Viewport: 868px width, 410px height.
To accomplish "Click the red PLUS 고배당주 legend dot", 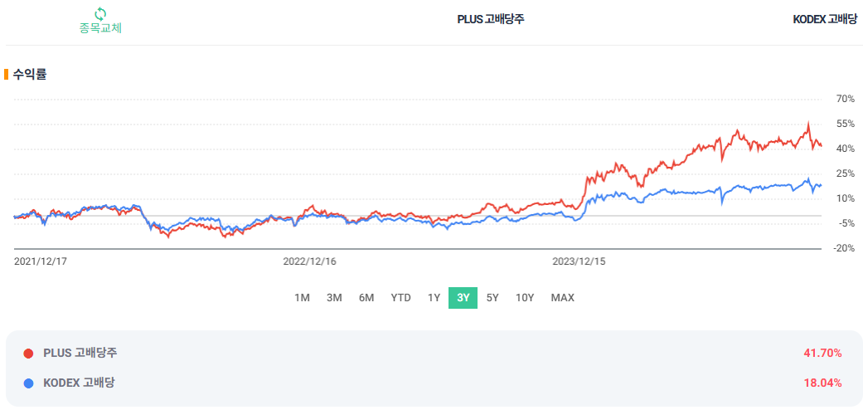I will (29, 353).
